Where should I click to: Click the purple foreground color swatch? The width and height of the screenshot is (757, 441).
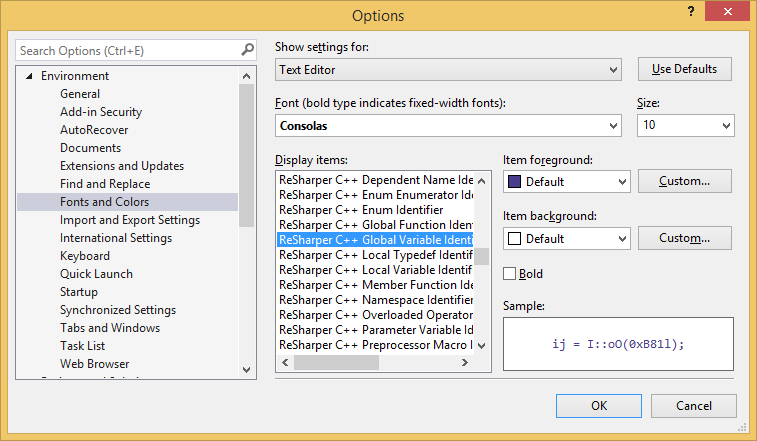(x=515, y=182)
